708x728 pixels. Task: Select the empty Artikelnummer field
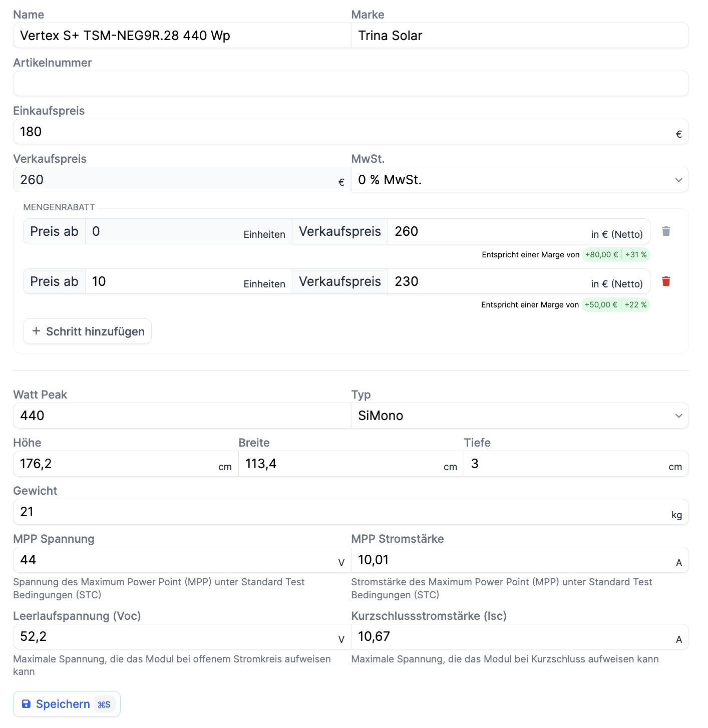[350, 84]
